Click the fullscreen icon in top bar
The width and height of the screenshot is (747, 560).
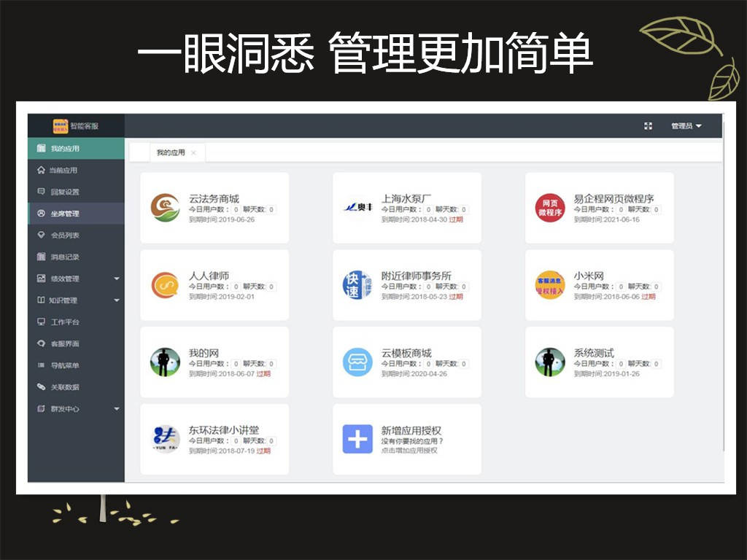click(x=648, y=125)
